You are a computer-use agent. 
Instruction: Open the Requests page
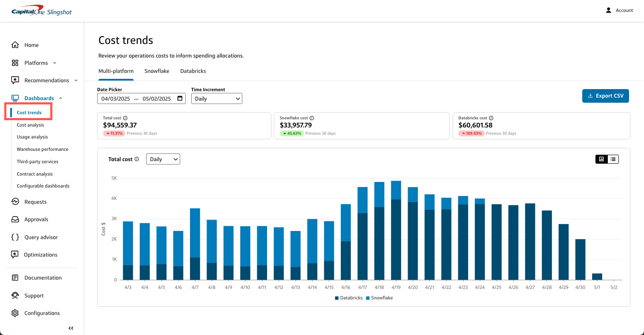click(x=35, y=202)
